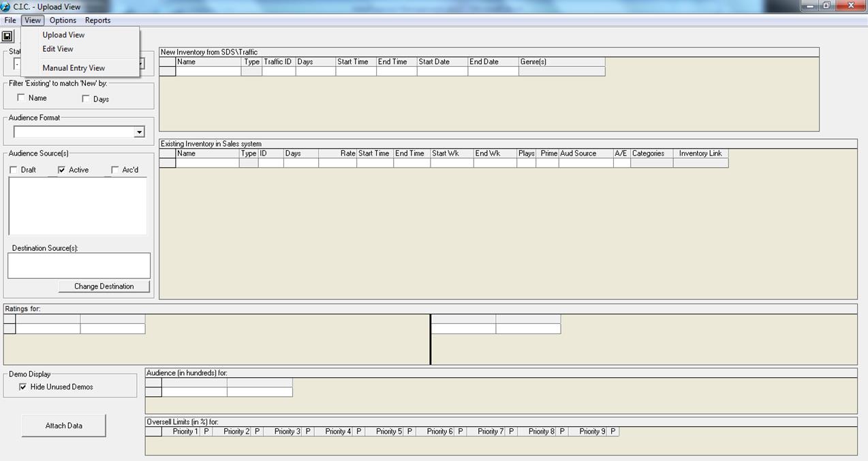This screenshot has width=868, height=461.
Task: Select Upload View from the View menu
Action: (x=63, y=35)
